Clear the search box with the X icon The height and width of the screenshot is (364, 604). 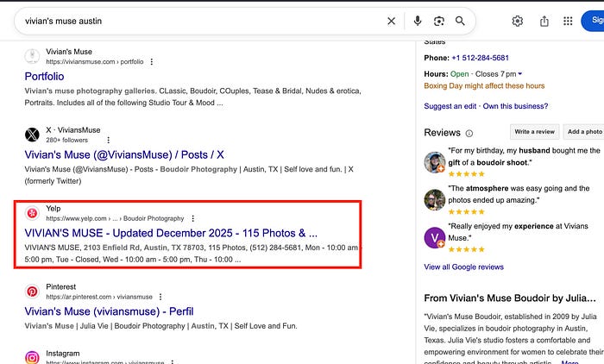click(391, 21)
